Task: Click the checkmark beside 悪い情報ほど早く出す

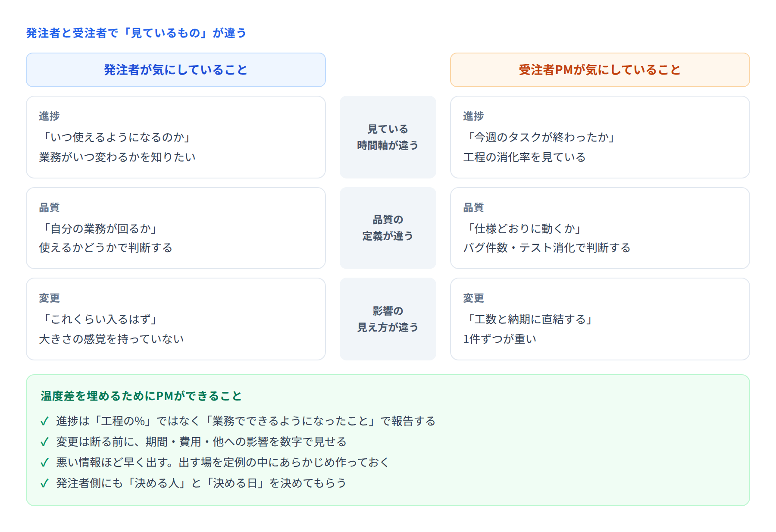Action: pos(44,463)
